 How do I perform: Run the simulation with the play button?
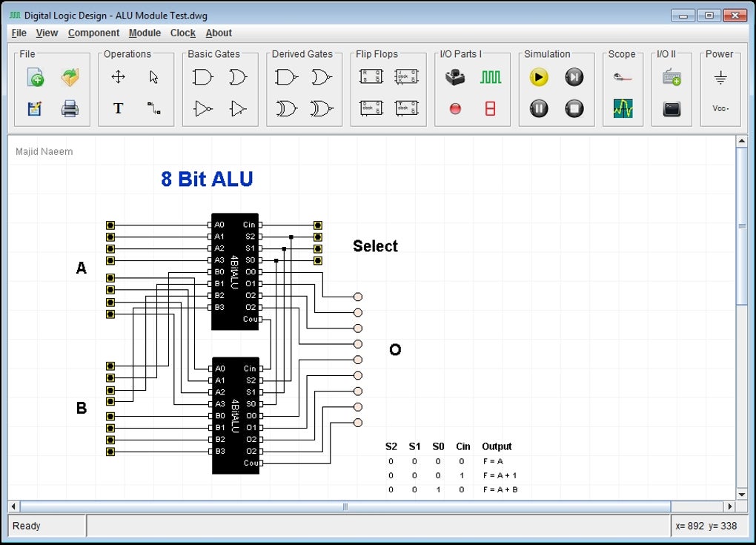tap(538, 76)
